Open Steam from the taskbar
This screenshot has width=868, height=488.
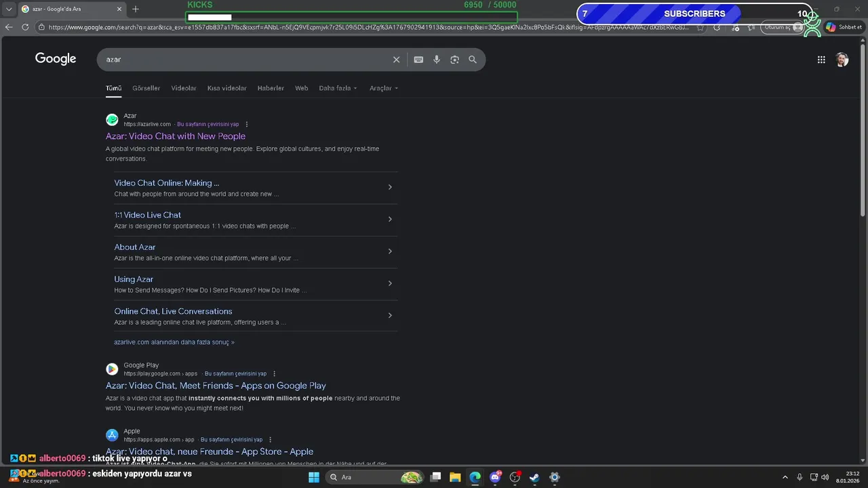tap(534, 477)
